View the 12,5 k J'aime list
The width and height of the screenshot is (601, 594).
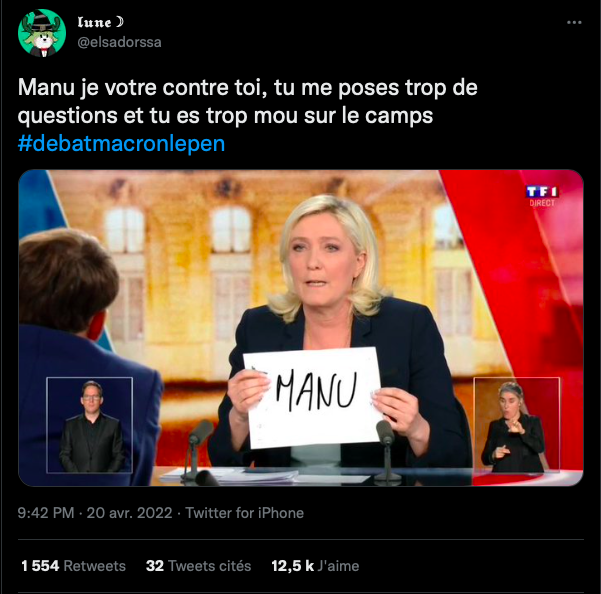coord(315,566)
